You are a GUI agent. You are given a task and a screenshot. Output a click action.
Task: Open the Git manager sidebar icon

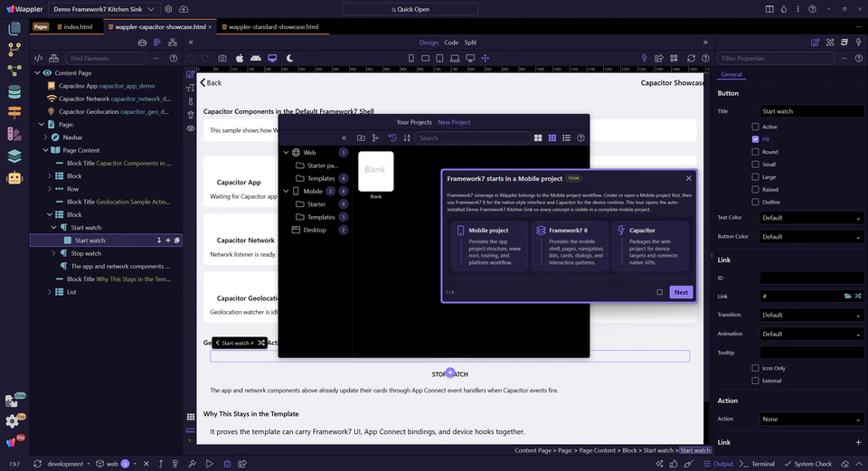point(15,49)
